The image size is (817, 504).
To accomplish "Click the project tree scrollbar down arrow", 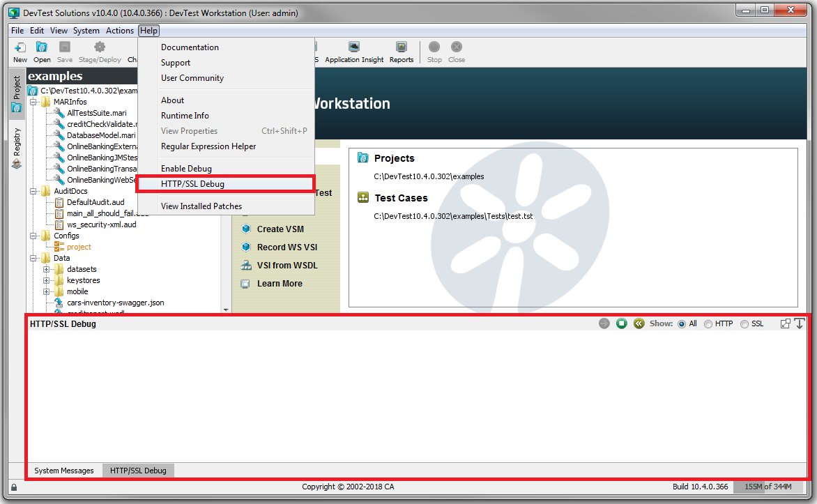I will [x=226, y=310].
